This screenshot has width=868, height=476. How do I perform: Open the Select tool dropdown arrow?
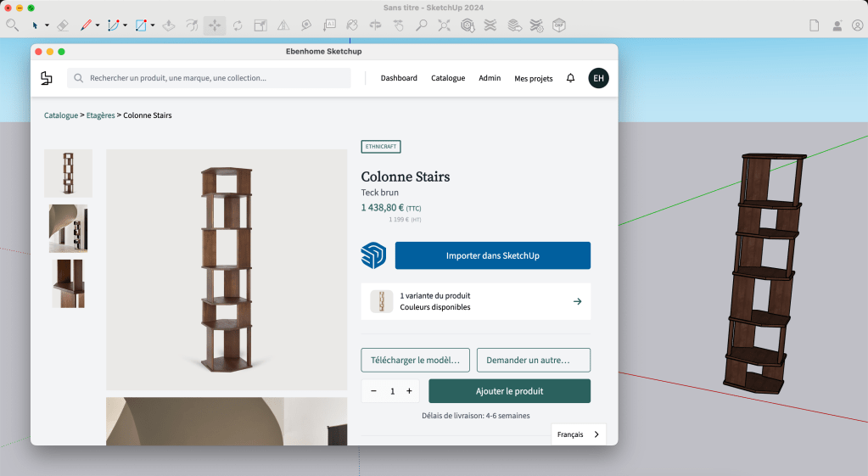47,25
